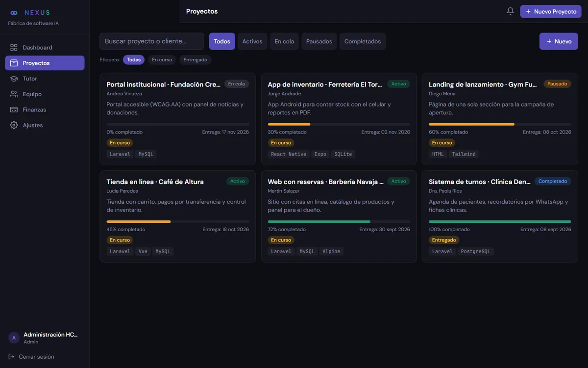The height and width of the screenshot is (368, 588).
Task: Click the PostgreSQL tech tag
Action: (475, 251)
